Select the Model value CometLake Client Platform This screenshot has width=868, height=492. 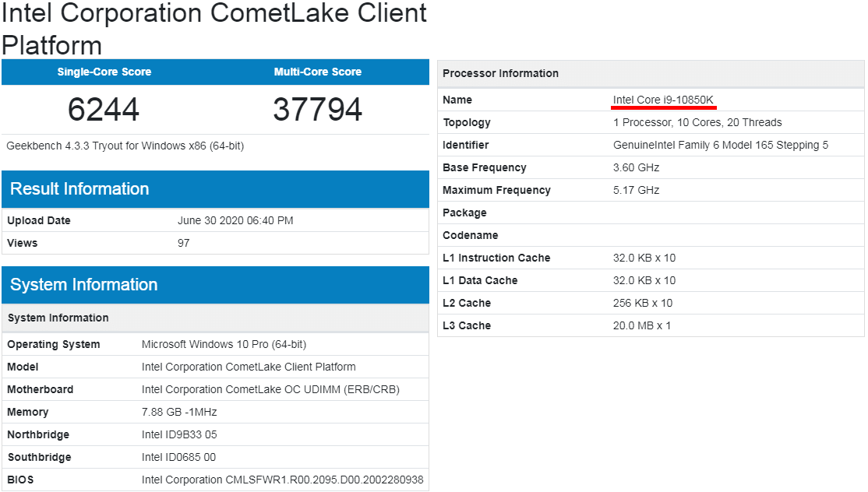[x=249, y=367]
